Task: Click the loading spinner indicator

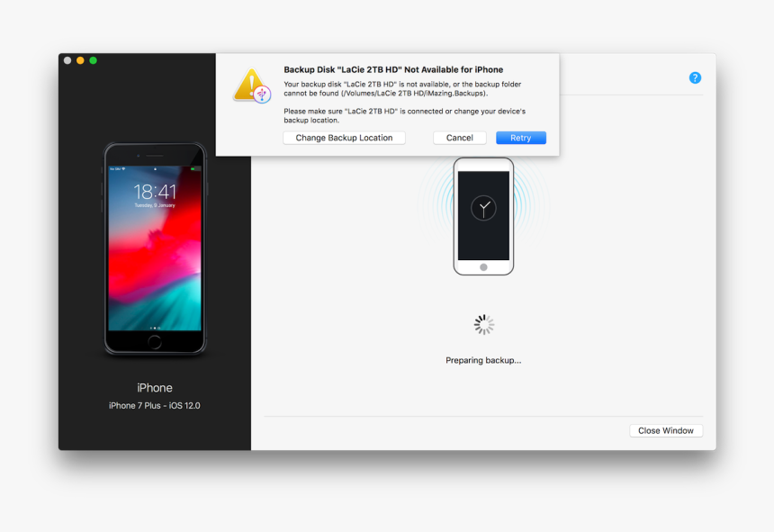Action: click(484, 325)
